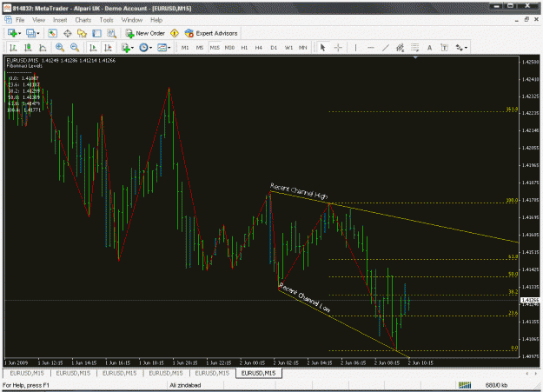Open the Insert menu
543x392 pixels.
pos(60,20)
